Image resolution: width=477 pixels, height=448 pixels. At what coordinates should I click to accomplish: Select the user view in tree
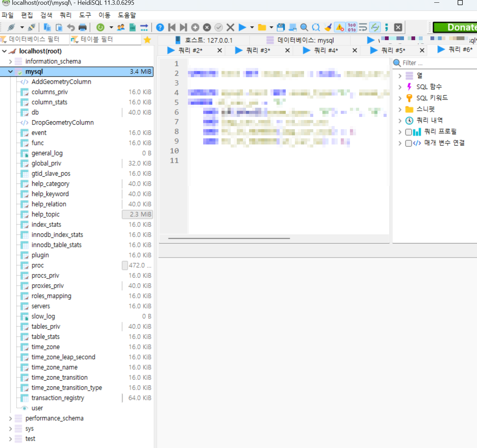point(37,408)
